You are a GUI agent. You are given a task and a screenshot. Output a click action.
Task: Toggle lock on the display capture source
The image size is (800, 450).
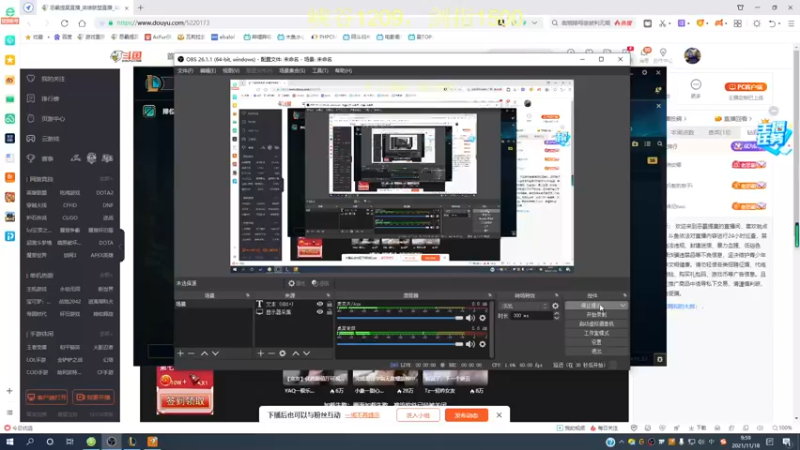329,312
